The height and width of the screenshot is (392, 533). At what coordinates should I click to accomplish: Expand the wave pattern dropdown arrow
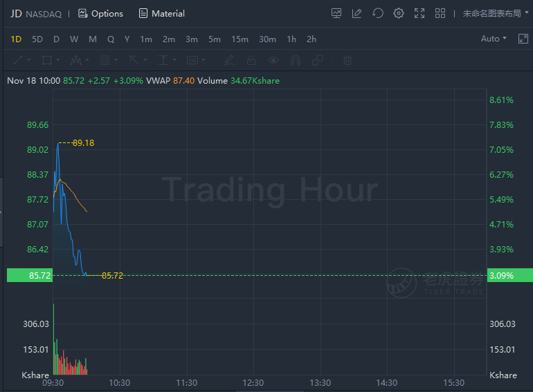(x=87, y=60)
